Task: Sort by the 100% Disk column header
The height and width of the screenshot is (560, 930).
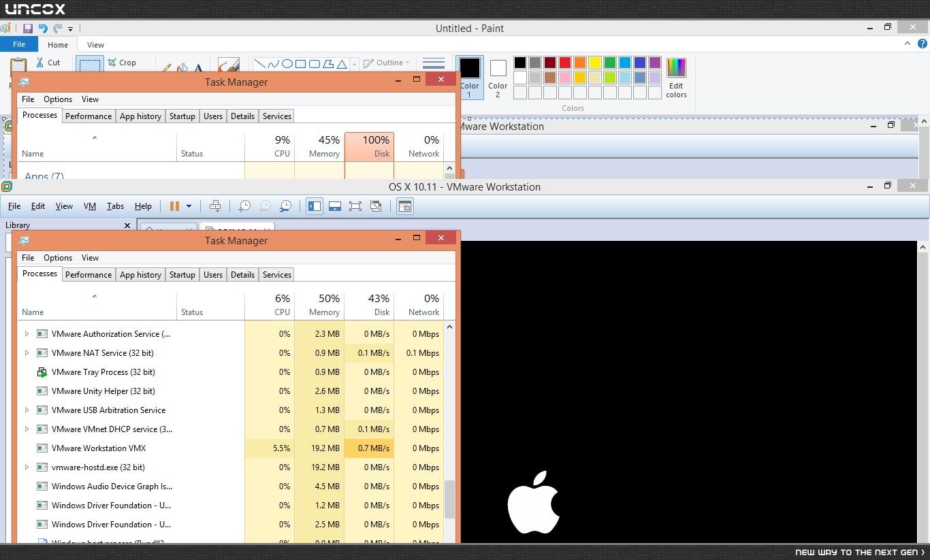Action: point(369,147)
